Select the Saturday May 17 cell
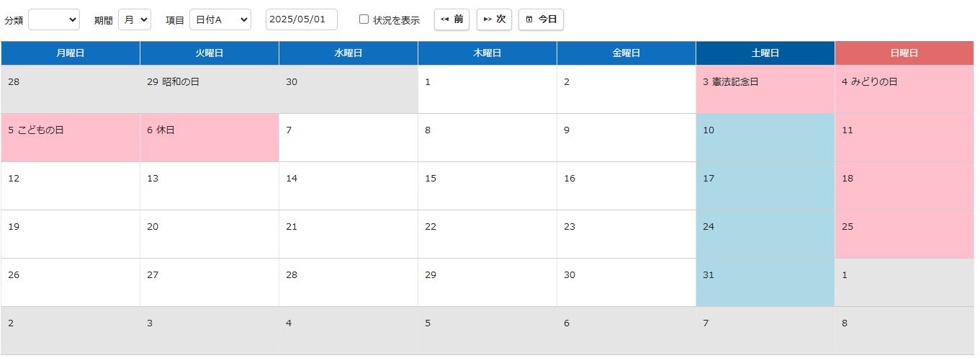This screenshot has width=980, height=358. (765, 186)
